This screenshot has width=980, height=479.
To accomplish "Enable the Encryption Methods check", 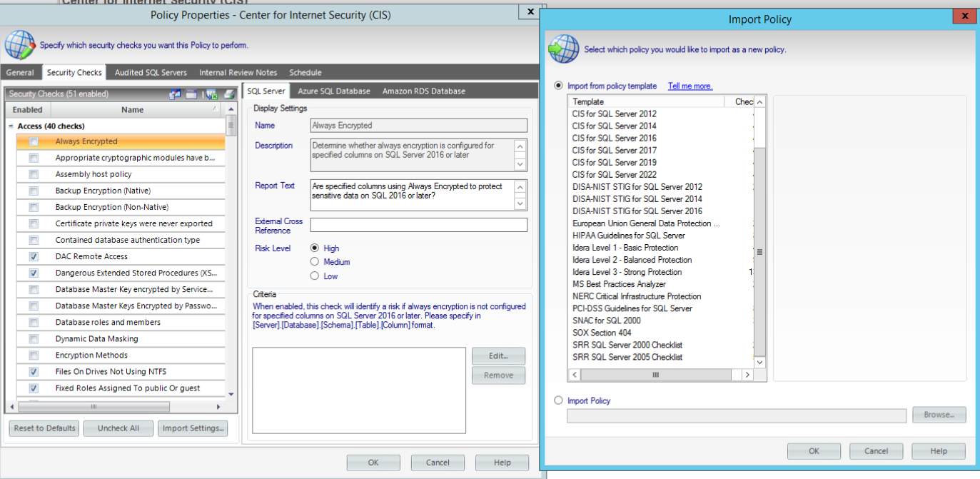I will coord(34,355).
